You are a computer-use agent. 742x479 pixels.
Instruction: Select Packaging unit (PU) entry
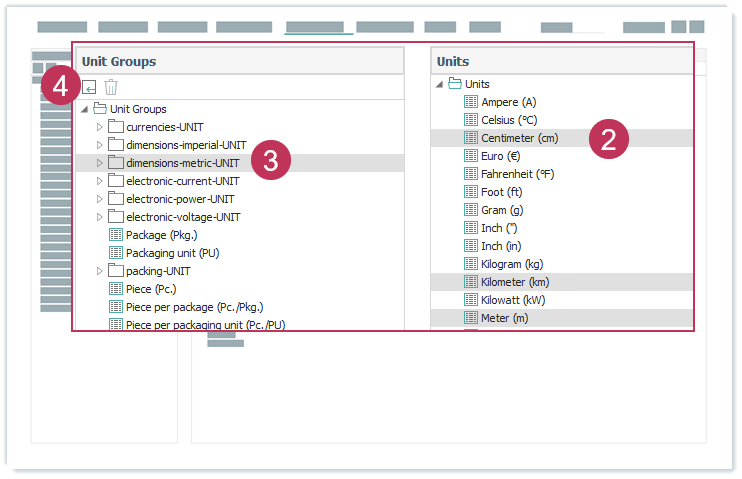tap(172, 253)
